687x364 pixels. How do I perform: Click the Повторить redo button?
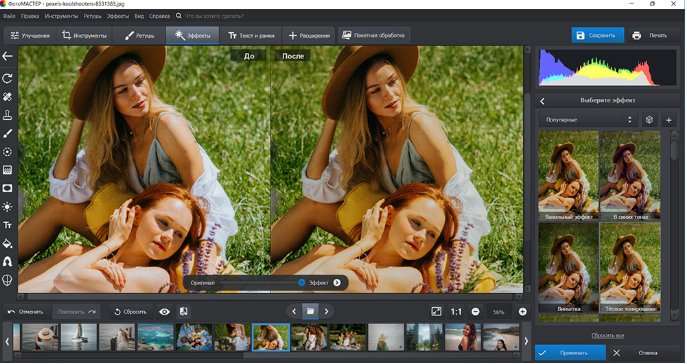76,312
